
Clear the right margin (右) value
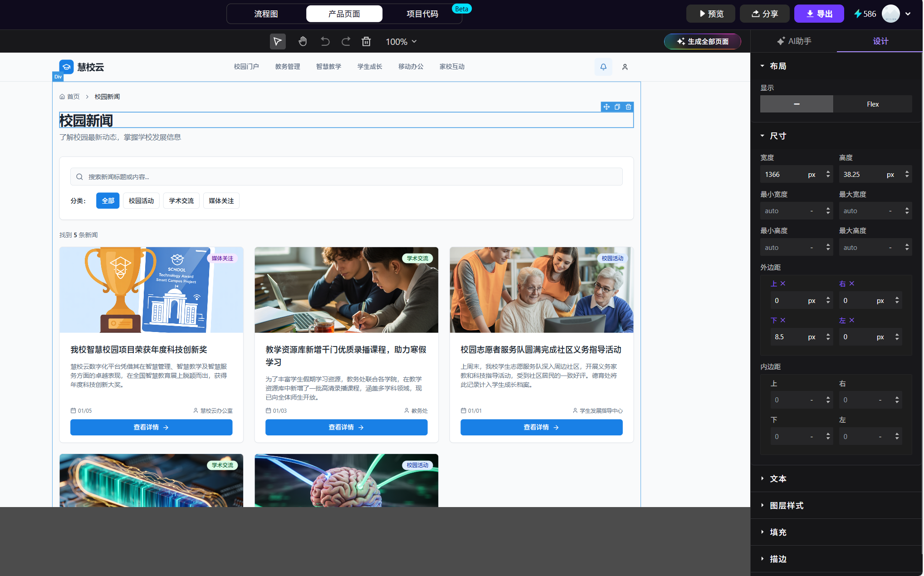click(852, 283)
